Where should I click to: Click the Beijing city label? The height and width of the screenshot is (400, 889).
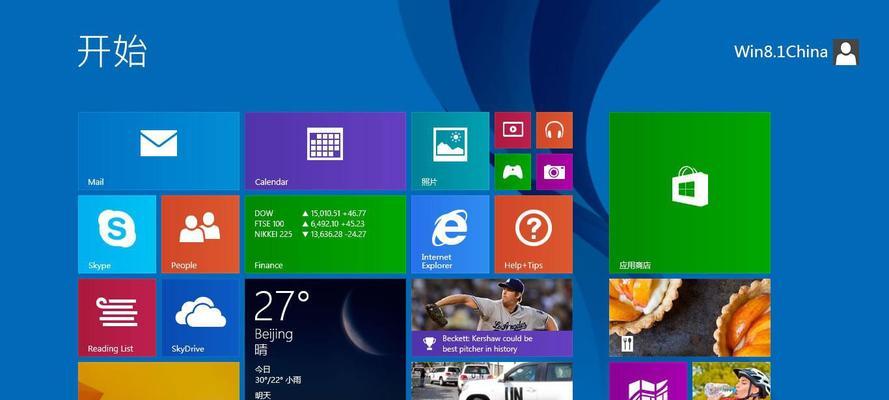click(273, 334)
